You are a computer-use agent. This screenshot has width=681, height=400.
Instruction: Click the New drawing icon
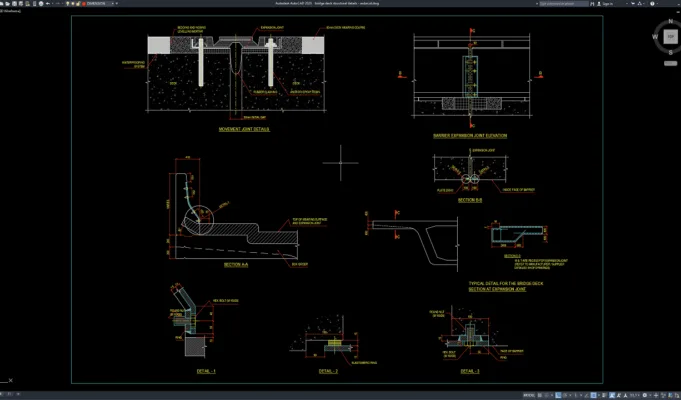(2, 3)
